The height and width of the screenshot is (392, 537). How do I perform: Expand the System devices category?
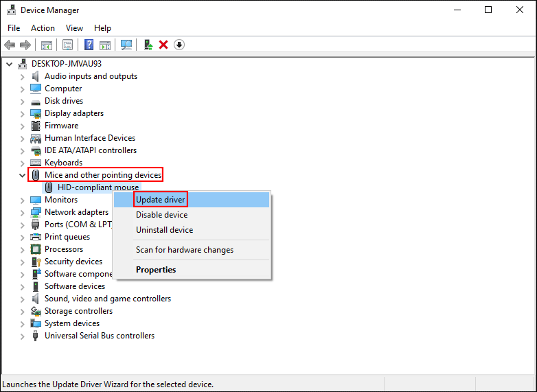pos(22,324)
